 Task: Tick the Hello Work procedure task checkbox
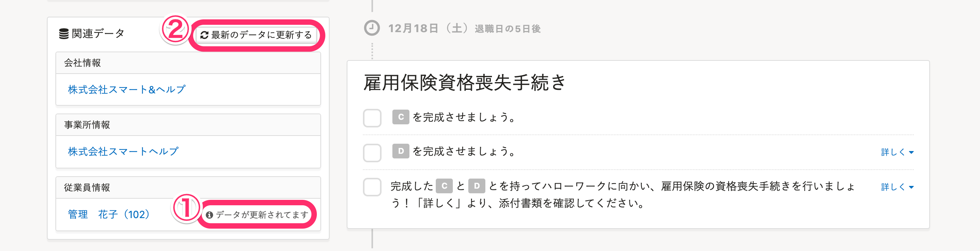point(372,187)
